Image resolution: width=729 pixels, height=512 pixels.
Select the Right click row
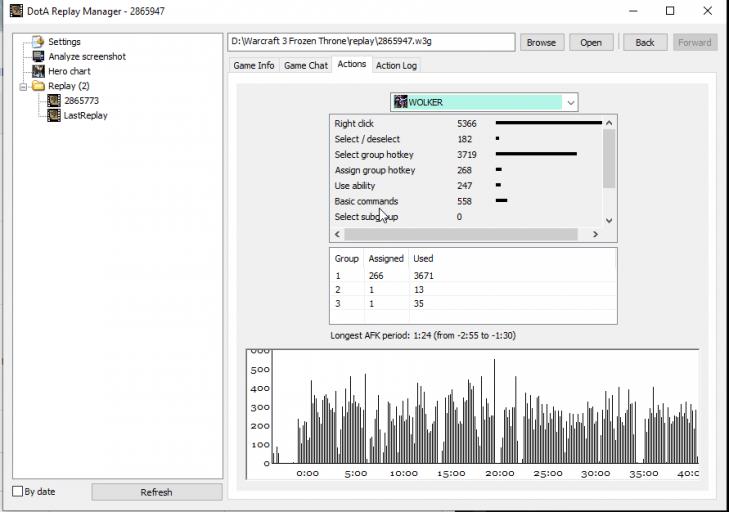(467, 124)
